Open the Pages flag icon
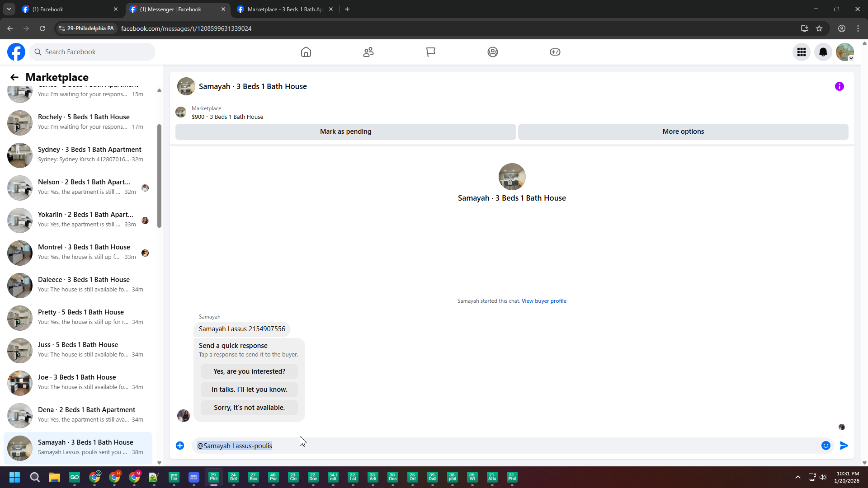This screenshot has width=868, height=488. coord(431,52)
